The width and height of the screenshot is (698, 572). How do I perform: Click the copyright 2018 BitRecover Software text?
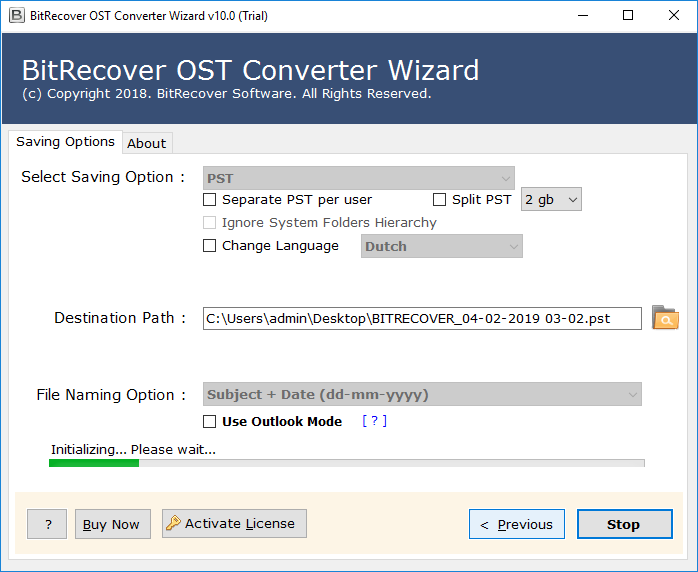(x=227, y=93)
